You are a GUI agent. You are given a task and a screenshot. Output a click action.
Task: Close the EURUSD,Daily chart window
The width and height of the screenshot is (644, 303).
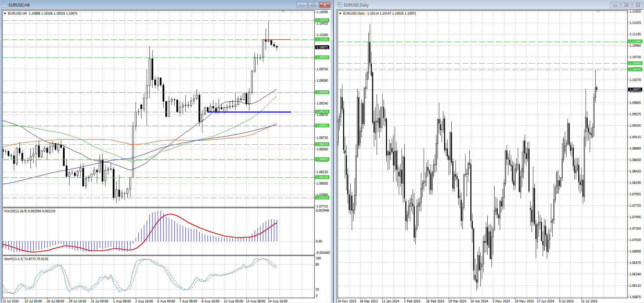click(638, 5)
